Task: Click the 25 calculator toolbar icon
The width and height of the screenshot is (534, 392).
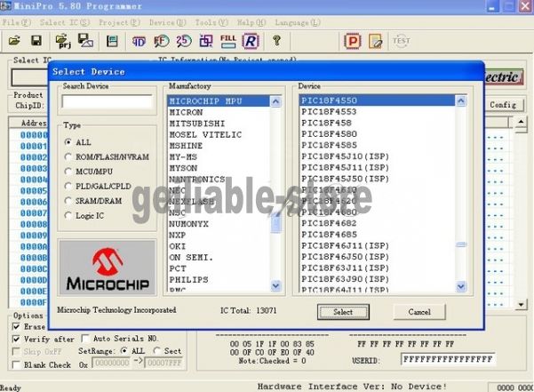Action: click(184, 41)
